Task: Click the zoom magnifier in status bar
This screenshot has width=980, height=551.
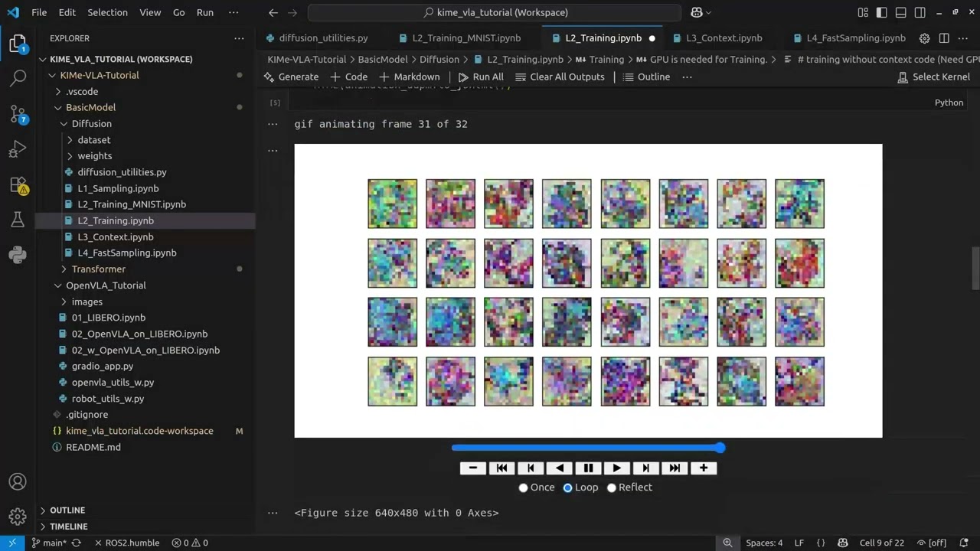Action: 727,543
